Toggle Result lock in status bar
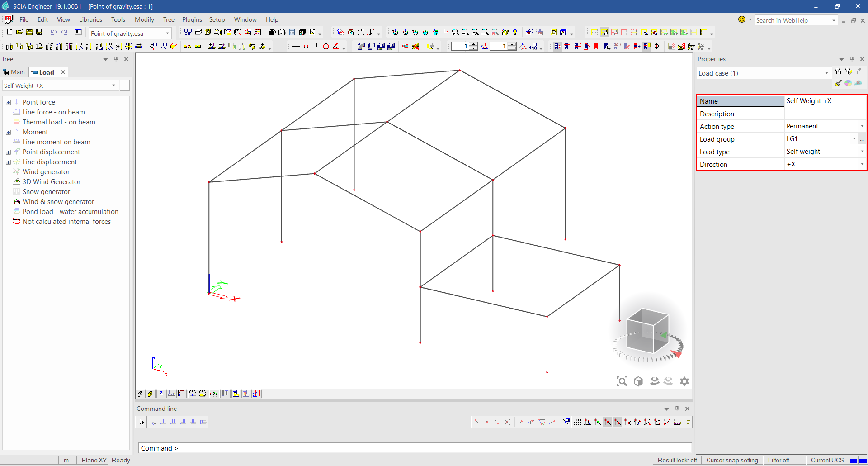 coord(677,460)
